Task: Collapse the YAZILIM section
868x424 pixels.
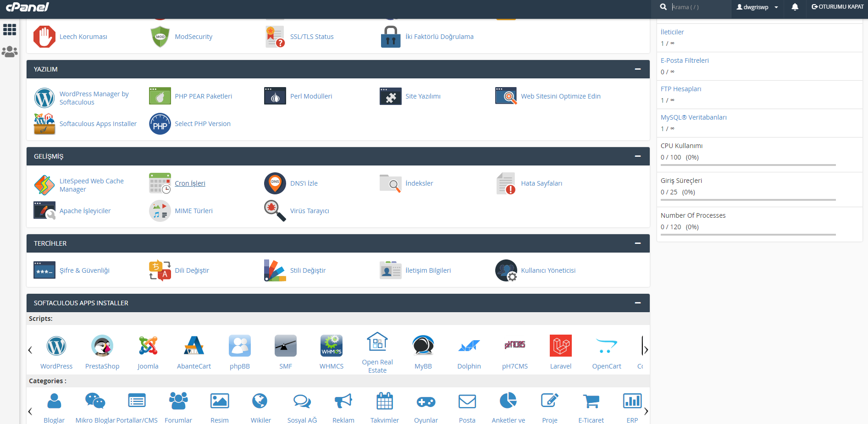Action: (637, 69)
